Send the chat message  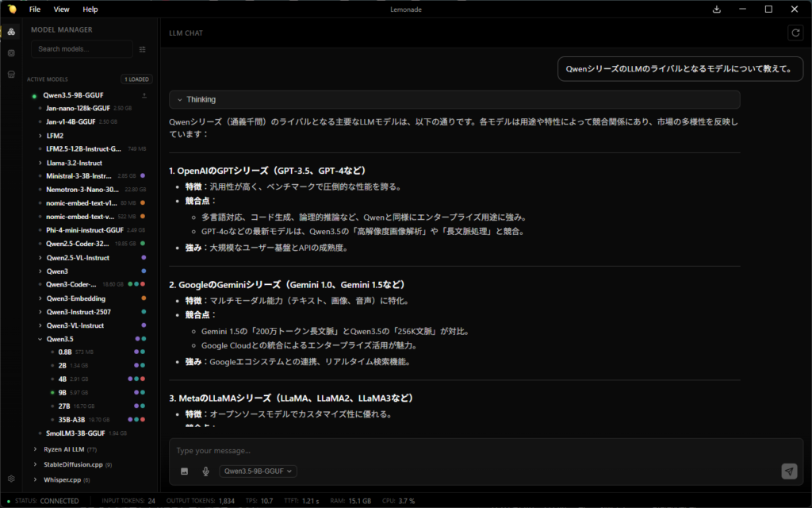[x=788, y=471]
